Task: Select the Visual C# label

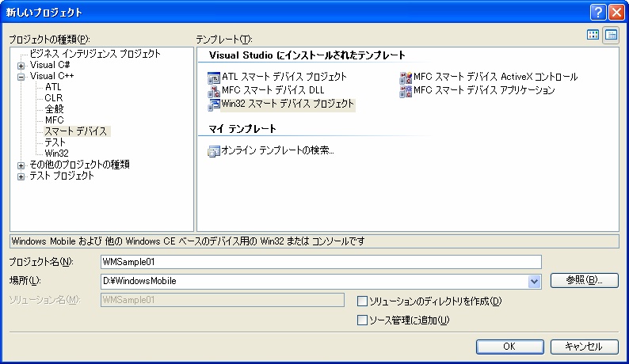Action: tap(50, 65)
